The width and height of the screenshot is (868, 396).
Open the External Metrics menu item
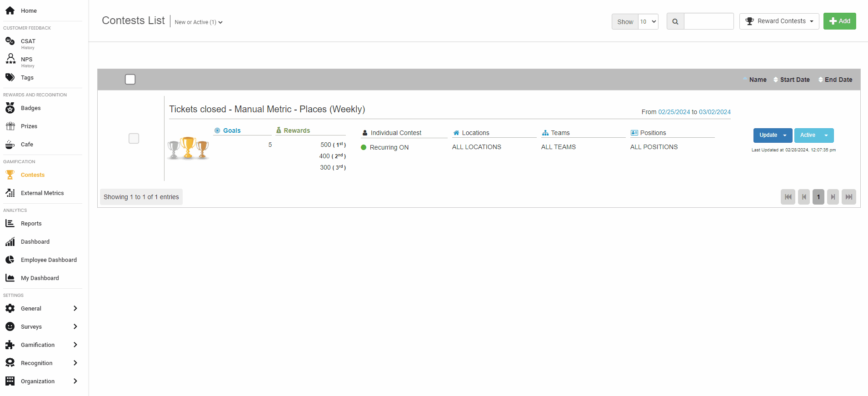click(x=42, y=193)
